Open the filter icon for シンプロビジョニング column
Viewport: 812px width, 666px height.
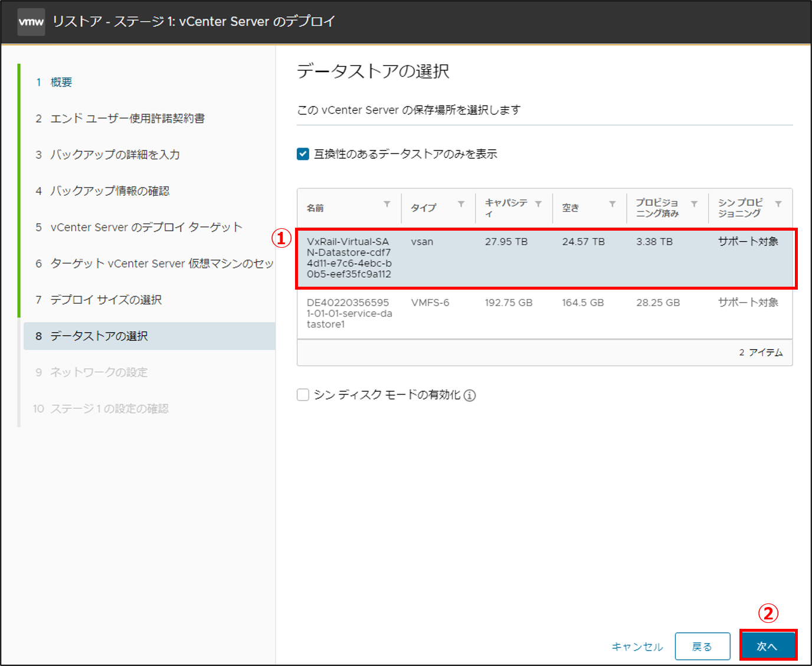[778, 204]
